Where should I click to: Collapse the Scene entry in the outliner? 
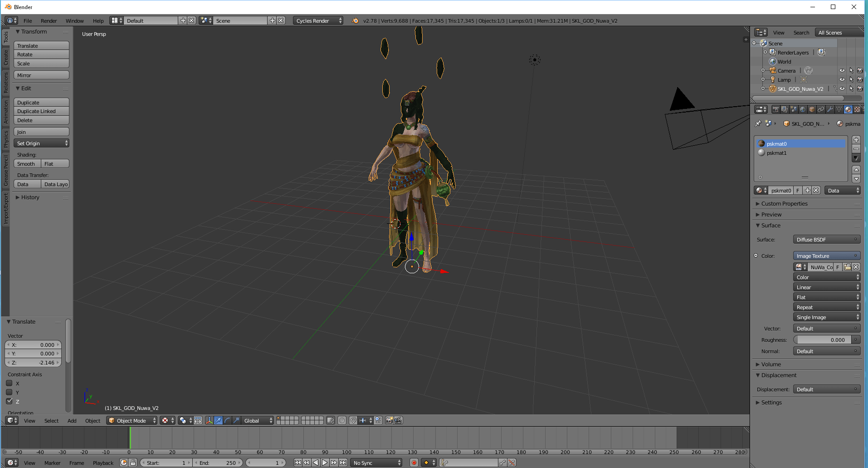click(x=754, y=43)
